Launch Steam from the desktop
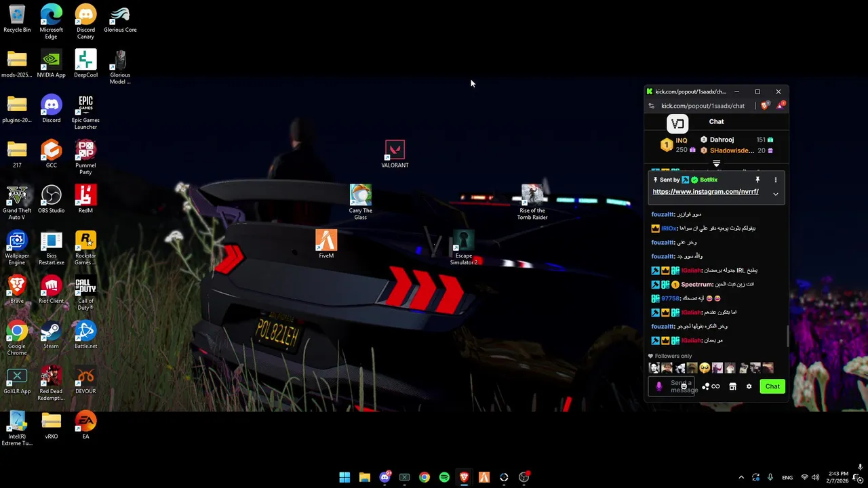The height and width of the screenshot is (488, 868). [x=51, y=335]
